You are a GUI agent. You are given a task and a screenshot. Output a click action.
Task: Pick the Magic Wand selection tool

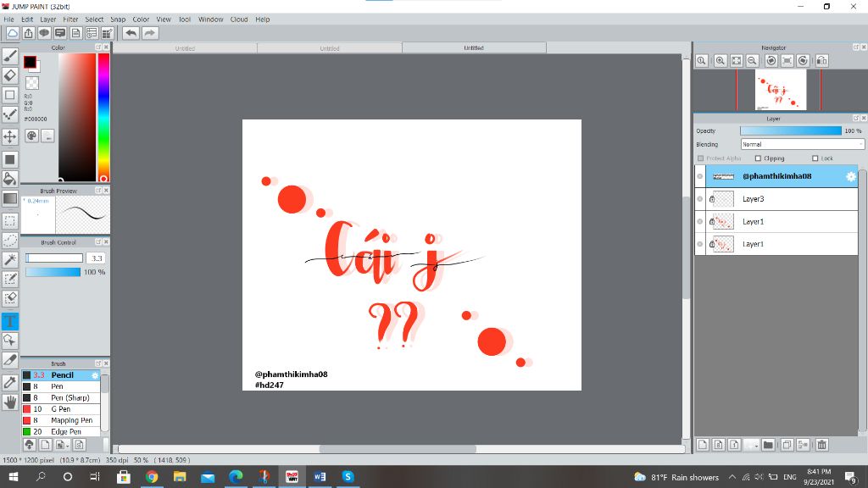[10, 259]
